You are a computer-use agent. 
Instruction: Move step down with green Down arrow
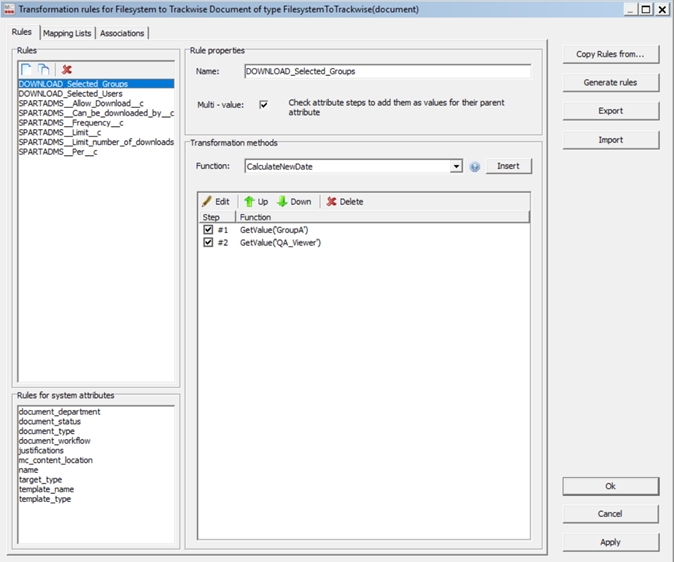pos(294,201)
